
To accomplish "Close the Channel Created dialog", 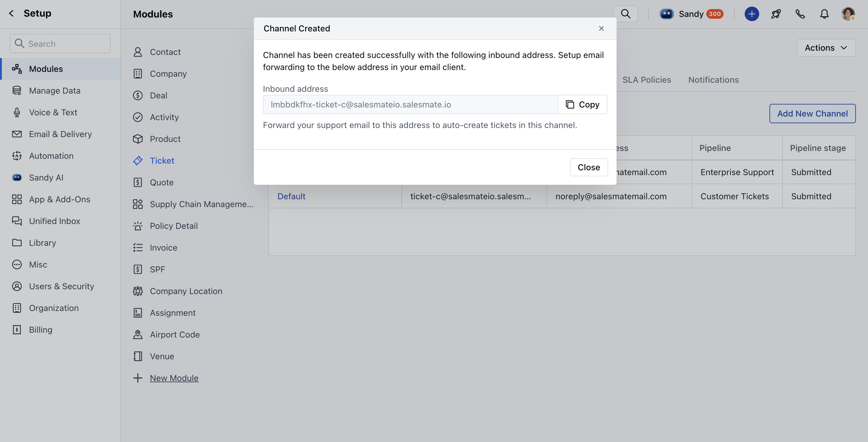I will tap(589, 167).
